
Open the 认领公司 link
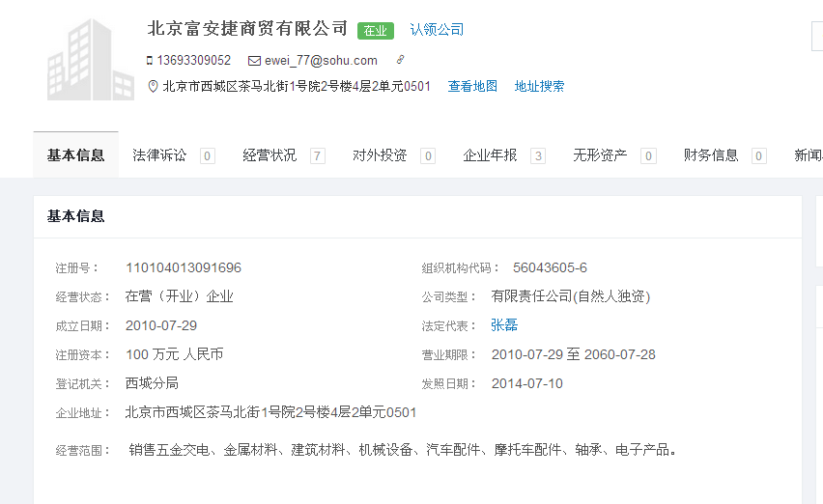pos(437,30)
